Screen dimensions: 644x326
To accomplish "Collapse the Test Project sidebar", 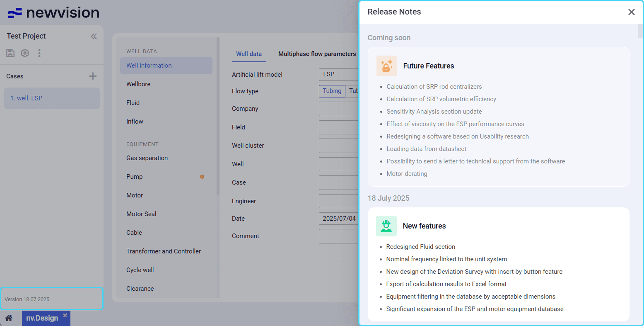I will tap(94, 36).
